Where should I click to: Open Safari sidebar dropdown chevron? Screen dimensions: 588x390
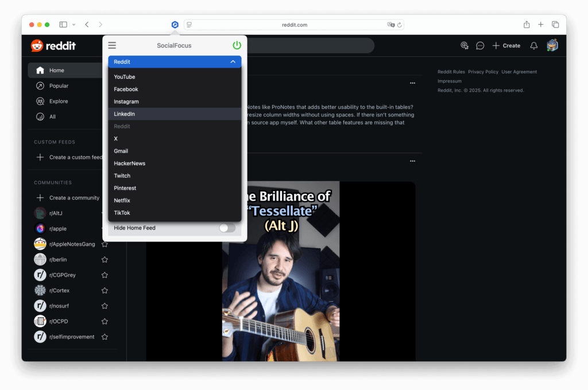(x=74, y=25)
